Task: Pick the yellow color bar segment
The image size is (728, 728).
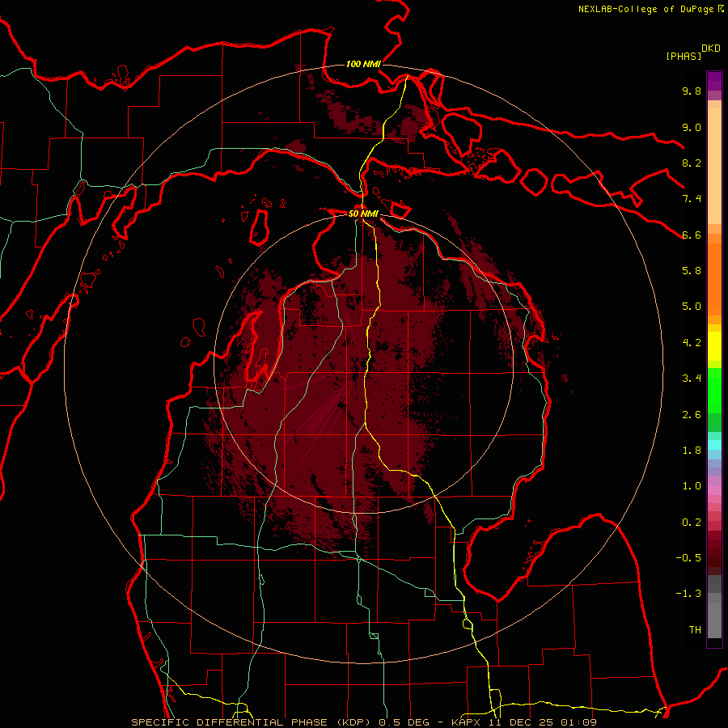Action: tap(714, 346)
